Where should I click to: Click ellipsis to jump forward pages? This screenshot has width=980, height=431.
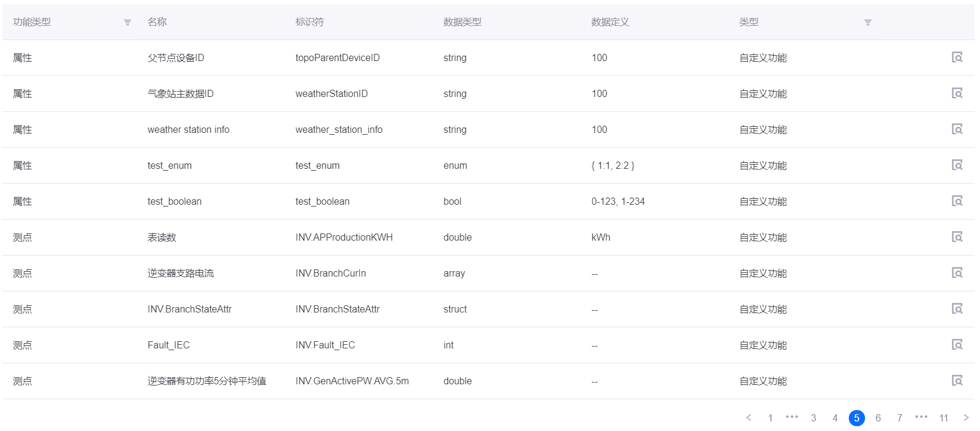pos(921,417)
